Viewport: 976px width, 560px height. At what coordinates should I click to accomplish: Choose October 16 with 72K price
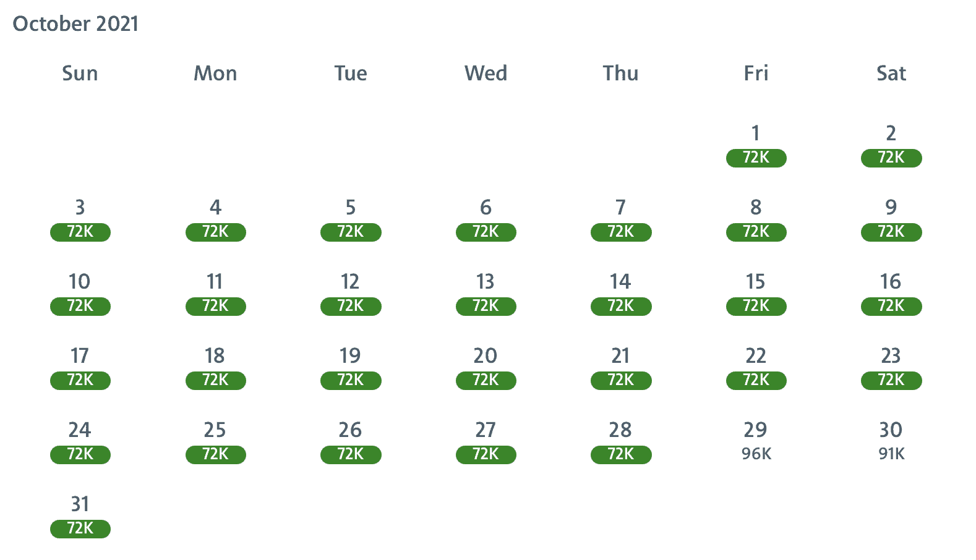(891, 294)
